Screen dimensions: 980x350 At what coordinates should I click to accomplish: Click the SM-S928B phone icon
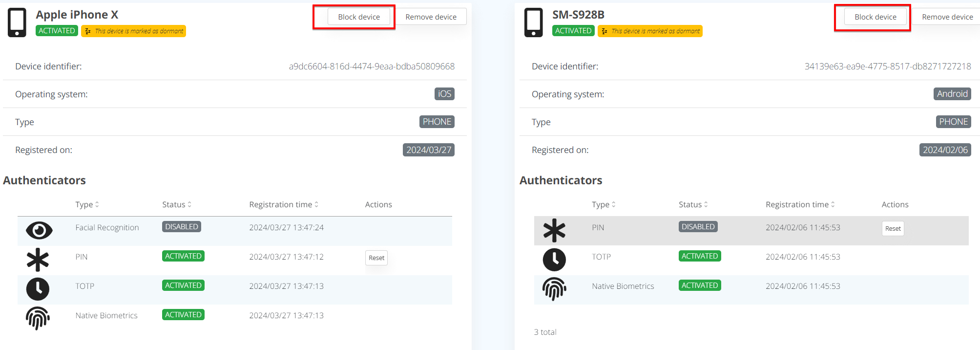pyautogui.click(x=533, y=22)
